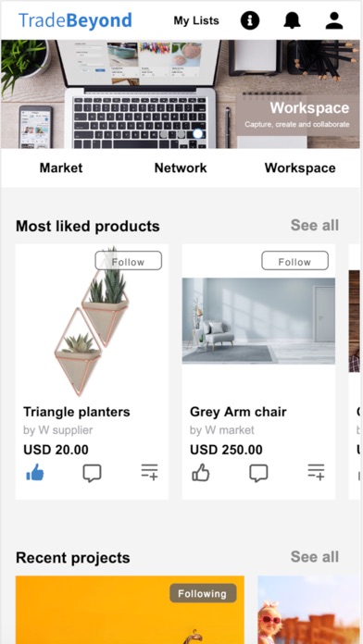See all recent projects
The height and width of the screenshot is (644, 363).
coord(315,557)
